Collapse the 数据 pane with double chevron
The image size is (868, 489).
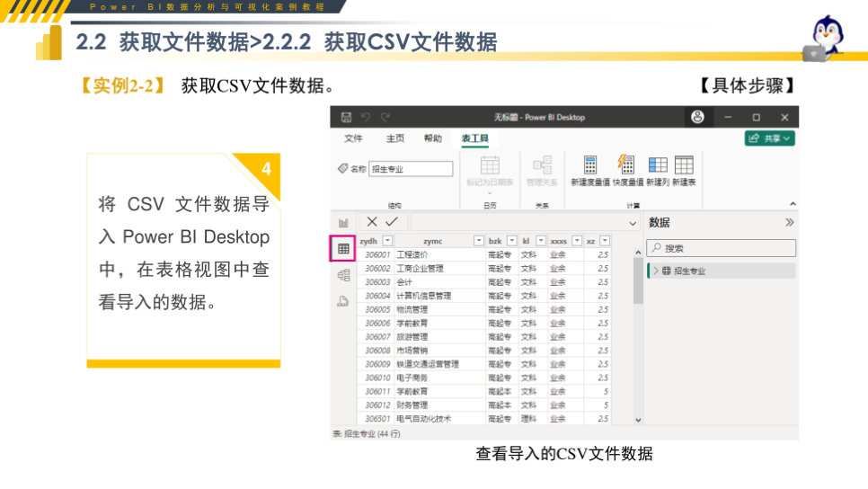790,223
